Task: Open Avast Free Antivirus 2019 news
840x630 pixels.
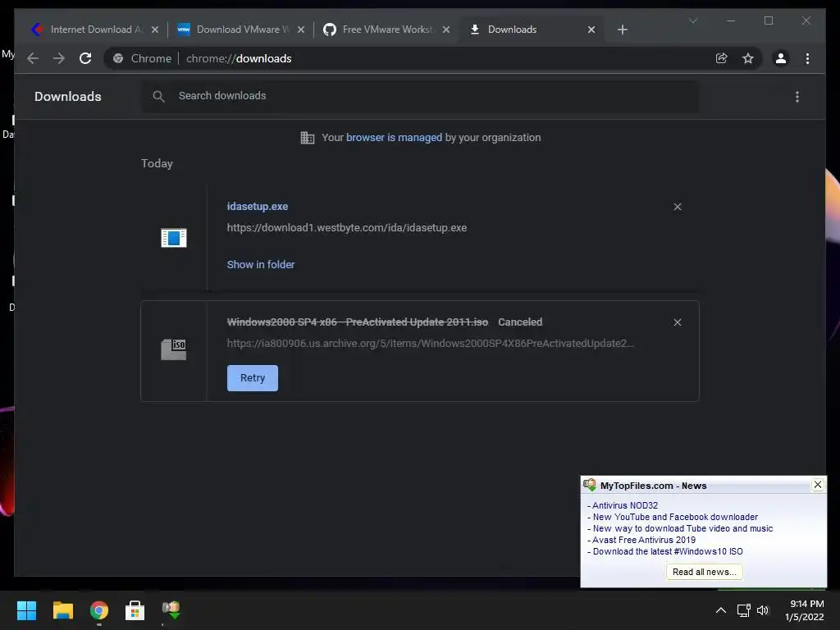Action: click(x=644, y=540)
